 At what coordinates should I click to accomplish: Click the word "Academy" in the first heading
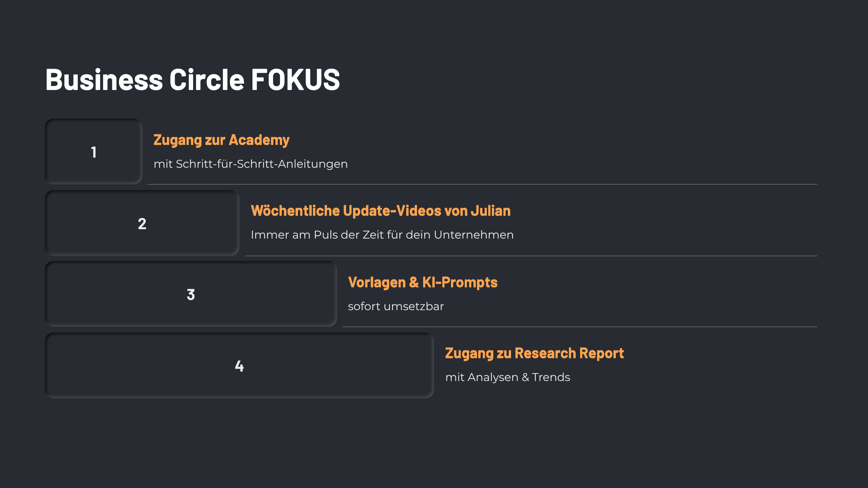click(259, 140)
